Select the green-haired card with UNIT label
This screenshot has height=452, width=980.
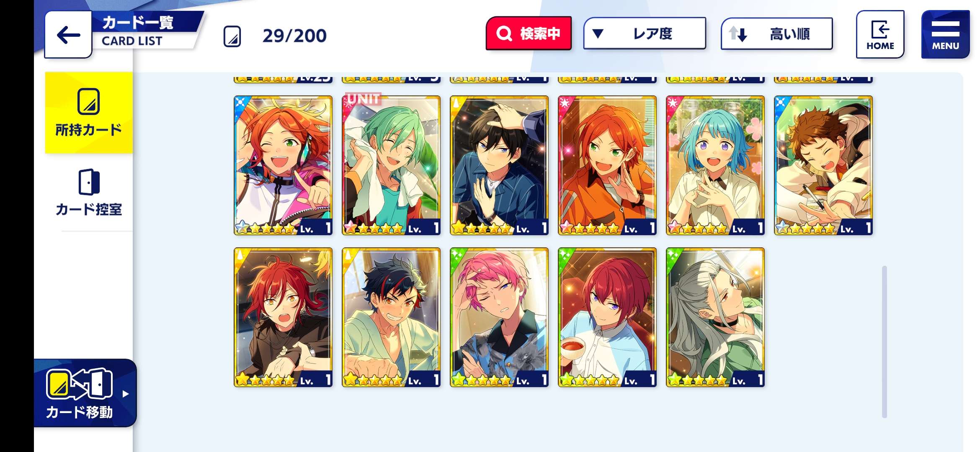click(x=391, y=165)
